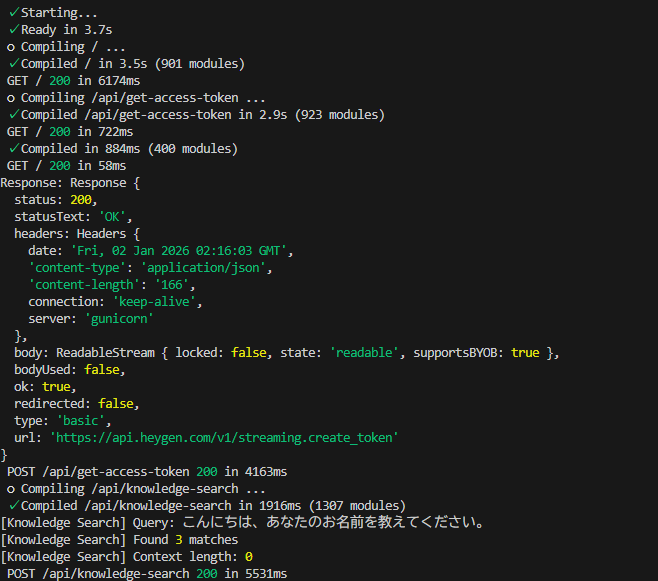This screenshot has height=581, width=658.
Task: Click '[Knowledge Search] Context length: 0'
Action: click(126, 557)
